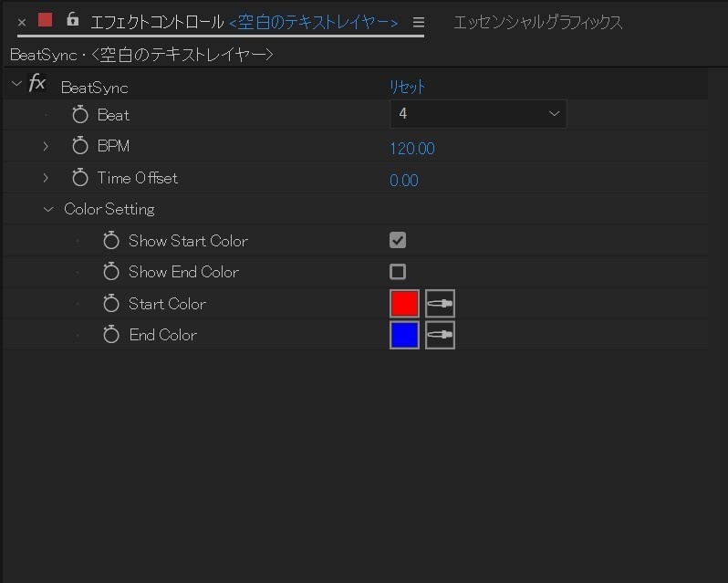Viewport: 728px width, 583px height.
Task: Toggle the Show Start Color stopwatch
Action: tap(111, 241)
